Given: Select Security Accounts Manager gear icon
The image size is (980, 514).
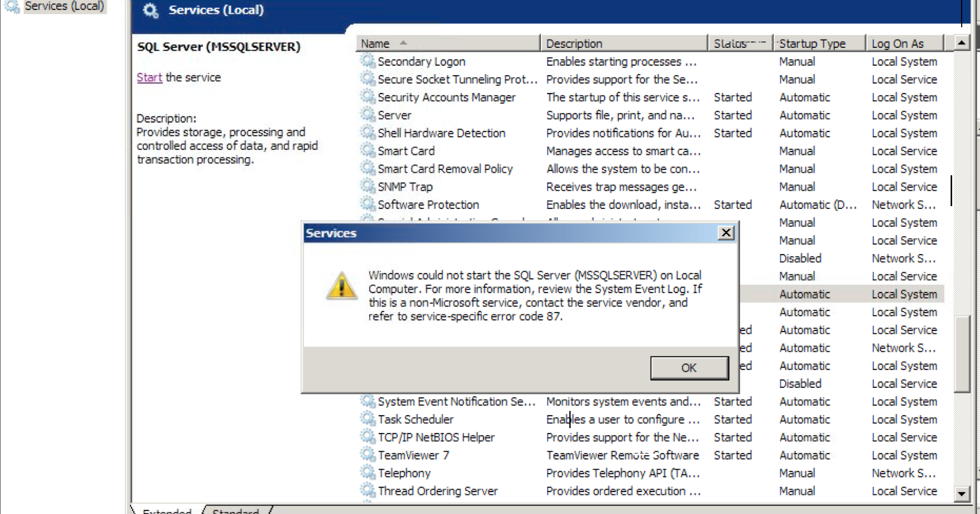Looking at the screenshot, I should (368, 97).
